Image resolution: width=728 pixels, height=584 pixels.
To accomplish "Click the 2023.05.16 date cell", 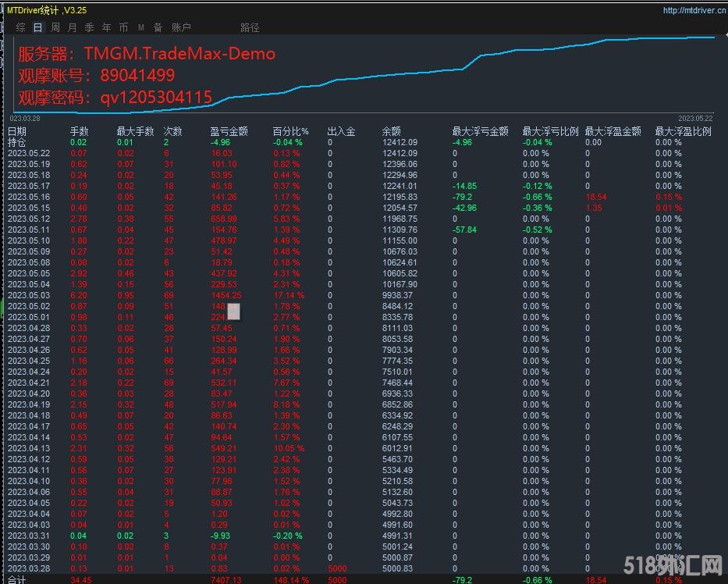I will click(x=29, y=197).
